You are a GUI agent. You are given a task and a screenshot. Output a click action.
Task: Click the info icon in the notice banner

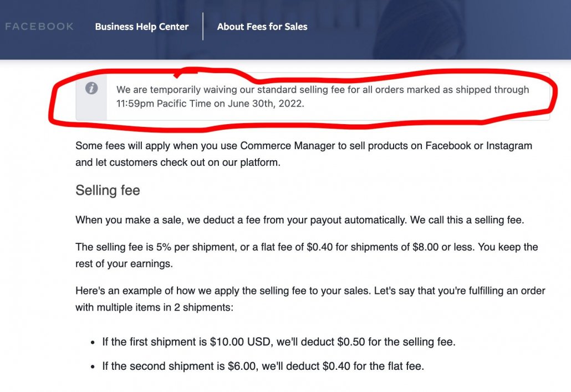pos(91,88)
